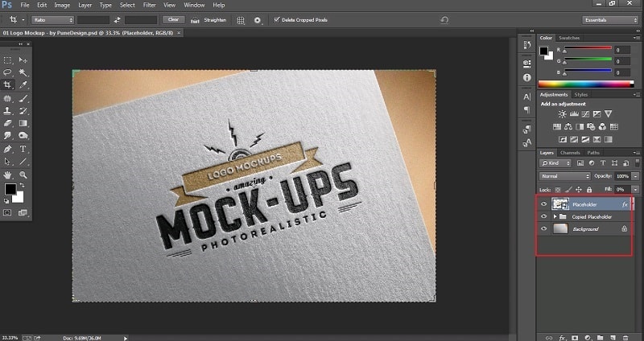Select the Eyedropper tool
Image resolution: width=644 pixels, height=341 pixels.
point(23,84)
